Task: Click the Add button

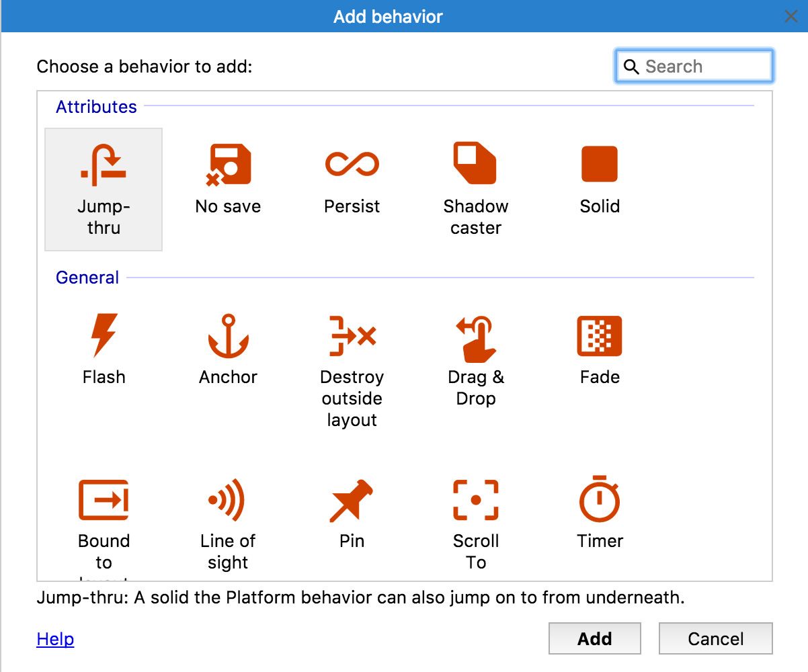Action: click(x=594, y=638)
